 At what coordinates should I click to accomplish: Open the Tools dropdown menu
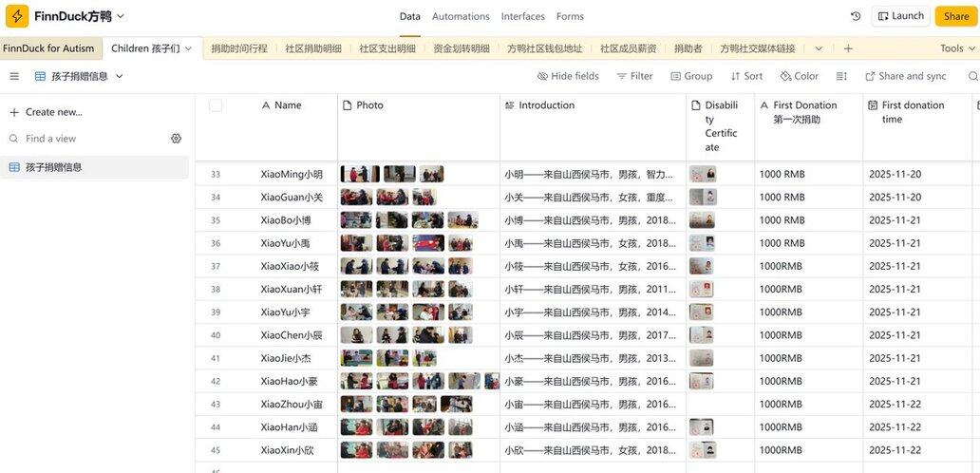[956, 48]
